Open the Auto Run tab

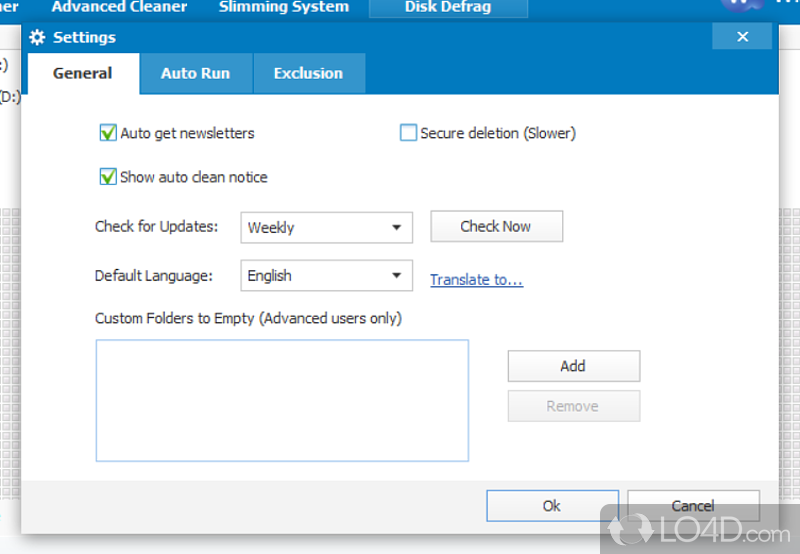click(x=195, y=74)
